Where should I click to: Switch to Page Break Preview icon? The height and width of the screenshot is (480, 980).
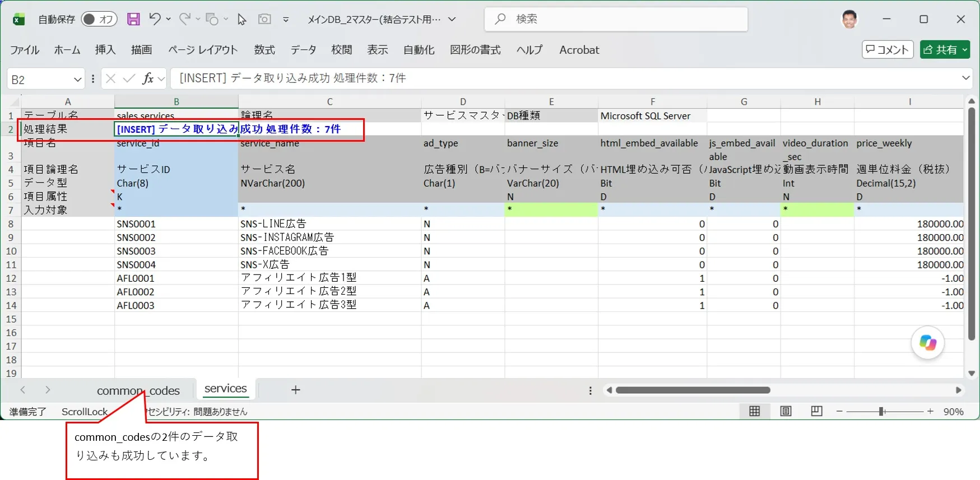click(x=816, y=411)
